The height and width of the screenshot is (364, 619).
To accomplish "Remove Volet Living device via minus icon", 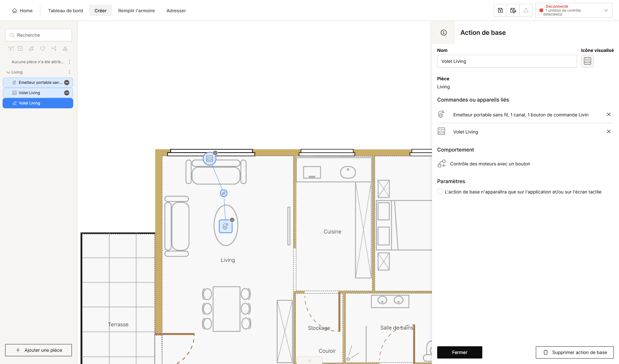I will [x=67, y=93].
